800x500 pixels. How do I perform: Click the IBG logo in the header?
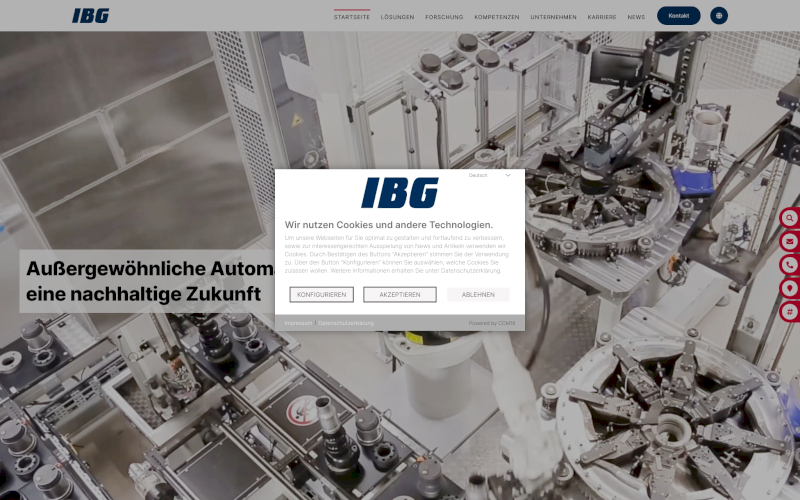[91, 16]
